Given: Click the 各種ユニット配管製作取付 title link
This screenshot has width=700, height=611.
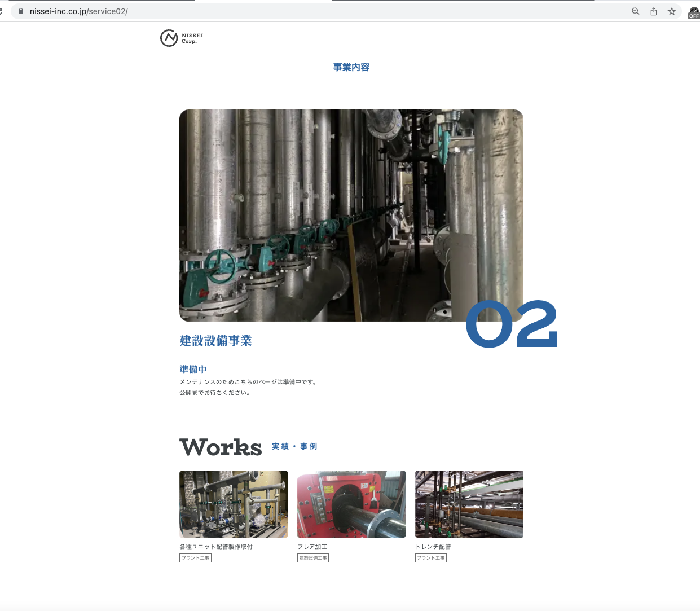Looking at the screenshot, I should point(216,547).
